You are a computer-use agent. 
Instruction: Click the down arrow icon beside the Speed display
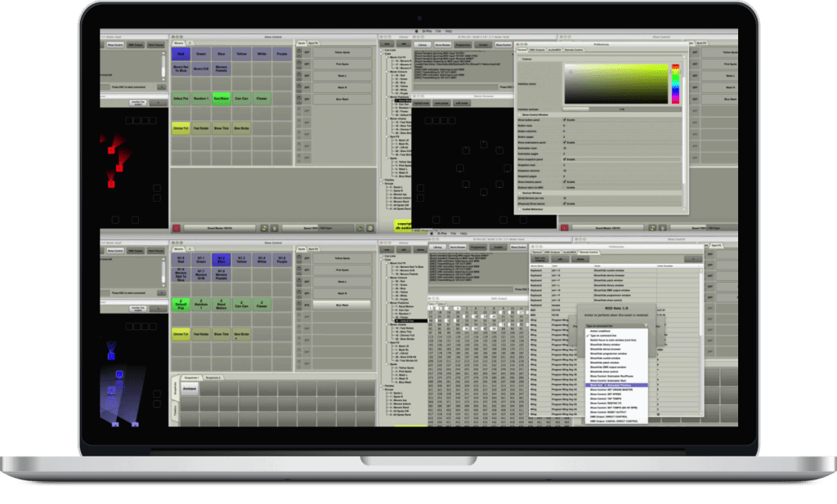(370, 228)
